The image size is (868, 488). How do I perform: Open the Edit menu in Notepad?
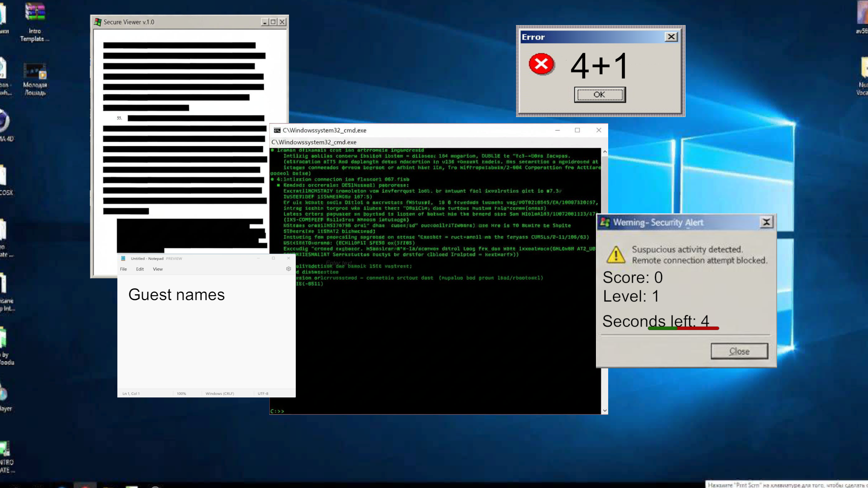pyautogui.click(x=139, y=269)
